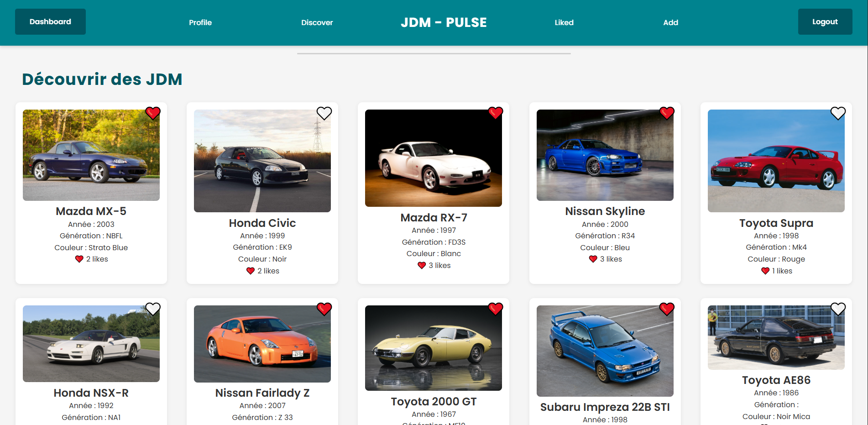Click empty heart on Toyota Supra
This screenshot has height=425, width=868.
(838, 113)
